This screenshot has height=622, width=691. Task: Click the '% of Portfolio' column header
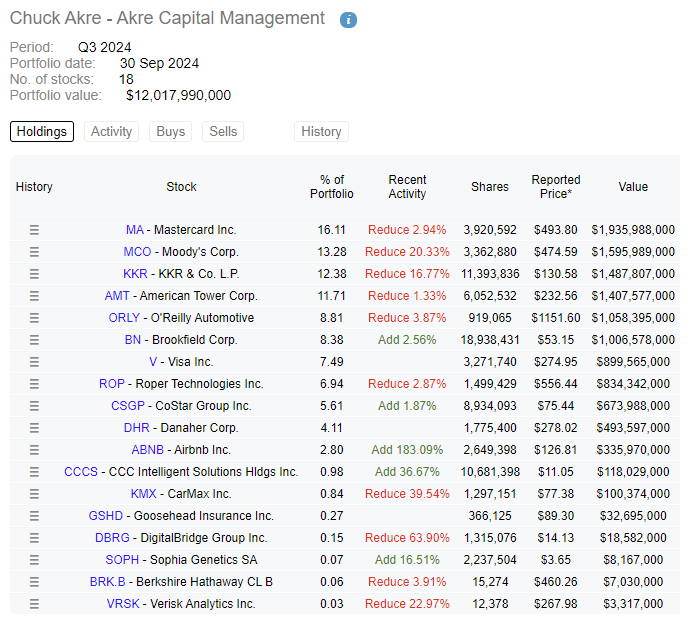[x=332, y=187]
